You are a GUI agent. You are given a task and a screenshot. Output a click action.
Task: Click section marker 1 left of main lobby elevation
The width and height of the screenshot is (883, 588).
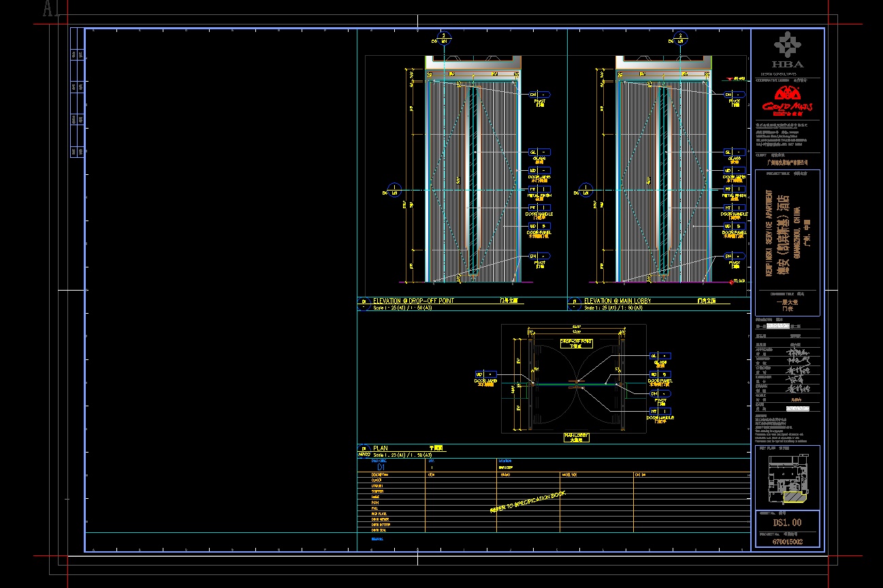pos(585,190)
